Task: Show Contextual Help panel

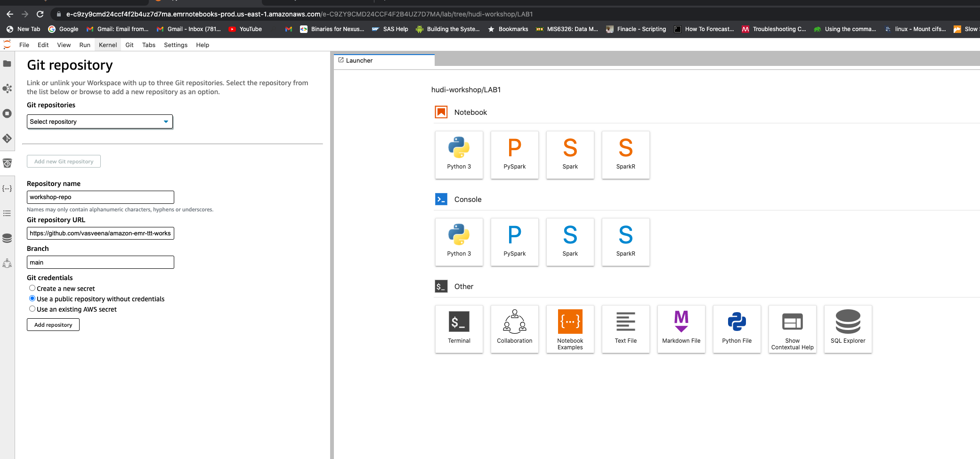Action: coord(792,329)
